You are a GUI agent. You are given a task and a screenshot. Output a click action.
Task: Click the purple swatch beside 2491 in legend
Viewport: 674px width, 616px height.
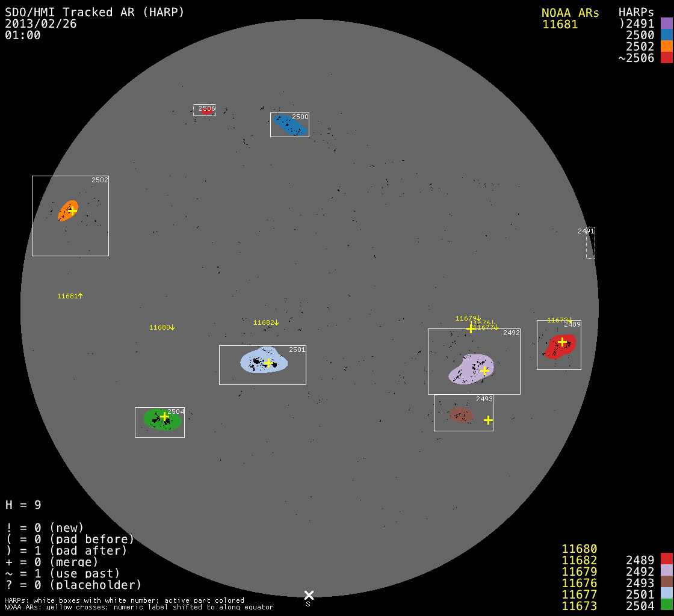pyautogui.click(x=666, y=23)
